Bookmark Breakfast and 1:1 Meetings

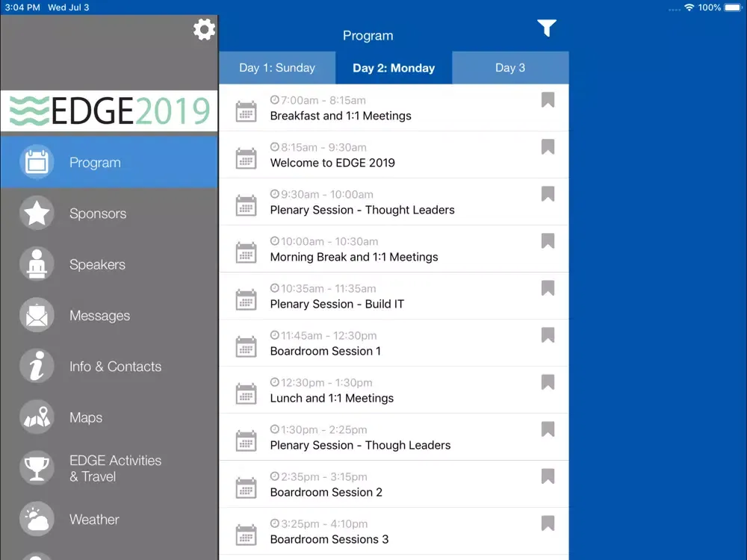click(548, 99)
